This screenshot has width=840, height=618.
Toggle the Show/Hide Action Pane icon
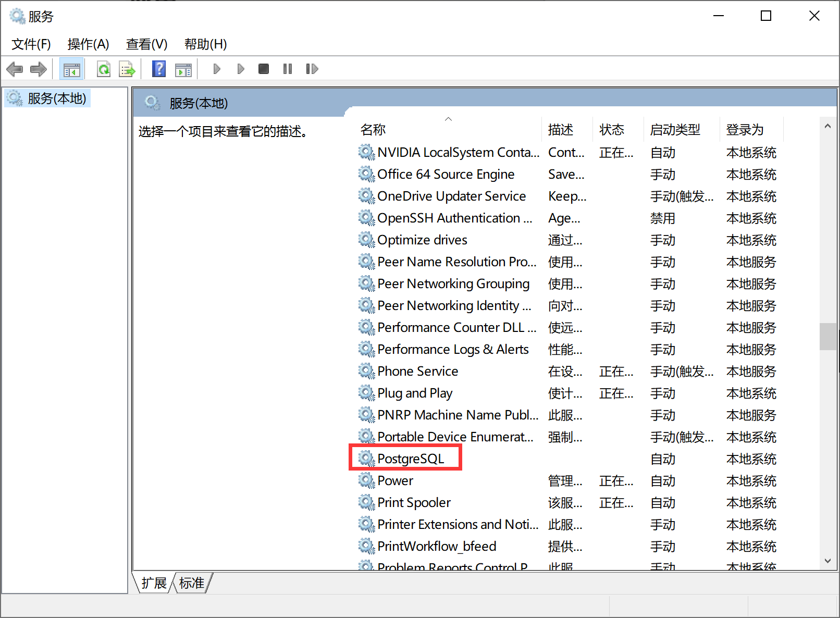tap(183, 68)
